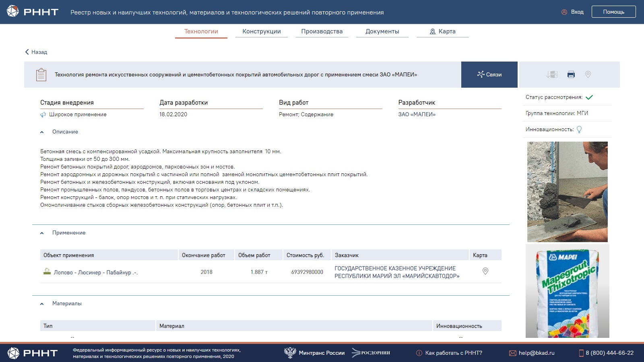Image resolution: width=644 pixels, height=362 pixels.
Task: Click the green status checkmark icon
Action: pyautogui.click(x=589, y=97)
